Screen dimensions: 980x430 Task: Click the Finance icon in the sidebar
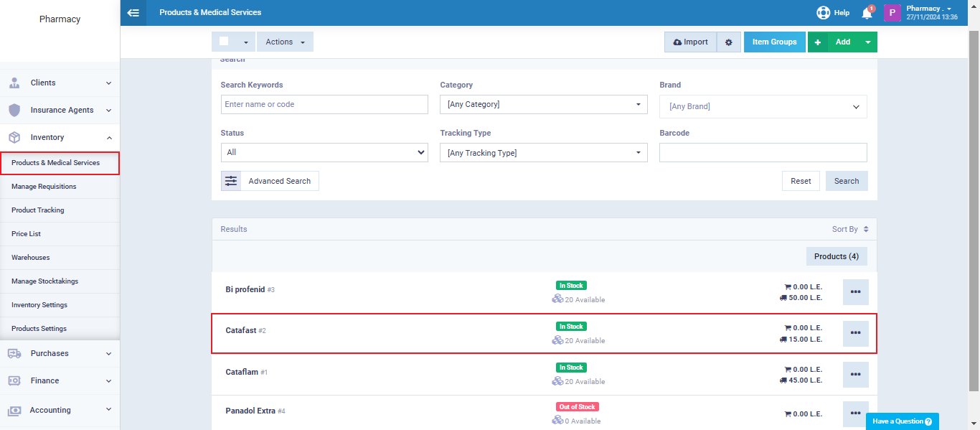[14, 380]
